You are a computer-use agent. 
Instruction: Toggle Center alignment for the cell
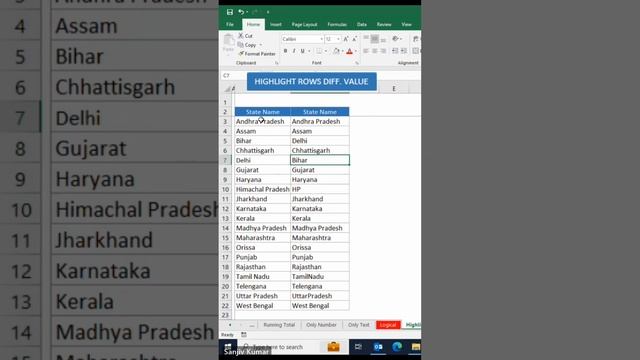click(374, 51)
